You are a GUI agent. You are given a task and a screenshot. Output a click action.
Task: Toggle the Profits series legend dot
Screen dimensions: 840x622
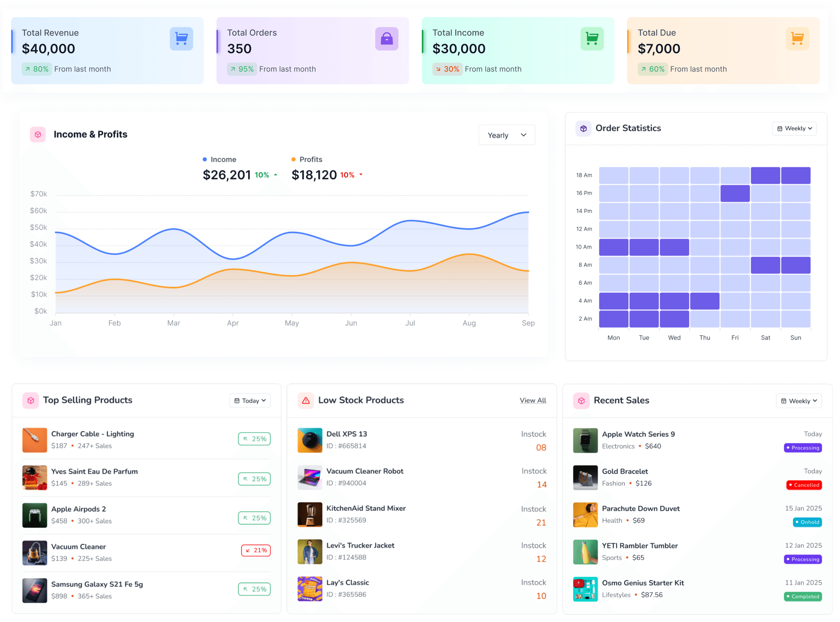point(293,159)
